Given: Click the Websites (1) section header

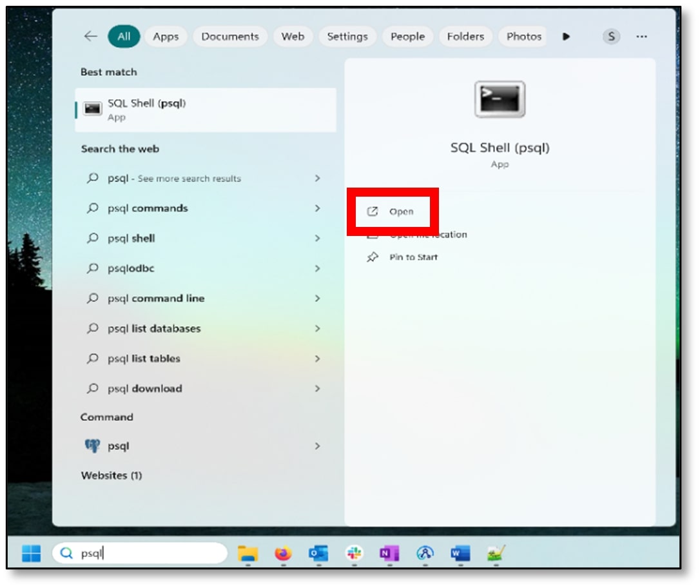Looking at the screenshot, I should pyautogui.click(x=112, y=475).
